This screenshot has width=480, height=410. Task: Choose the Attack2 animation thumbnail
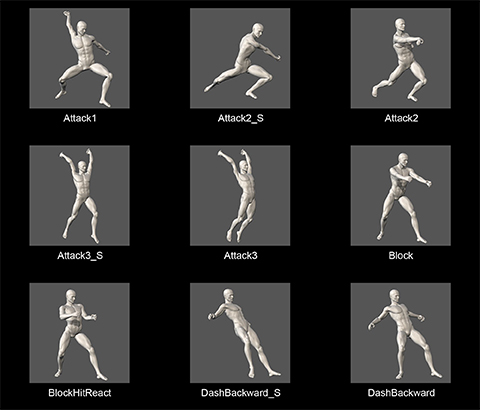[x=401, y=58]
